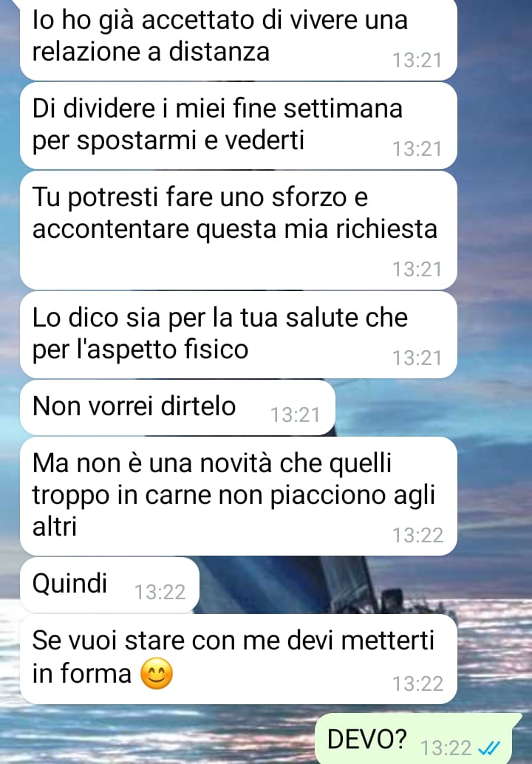
Task: Select the 'Non vorrei dirtelo' message
Action: point(177,407)
